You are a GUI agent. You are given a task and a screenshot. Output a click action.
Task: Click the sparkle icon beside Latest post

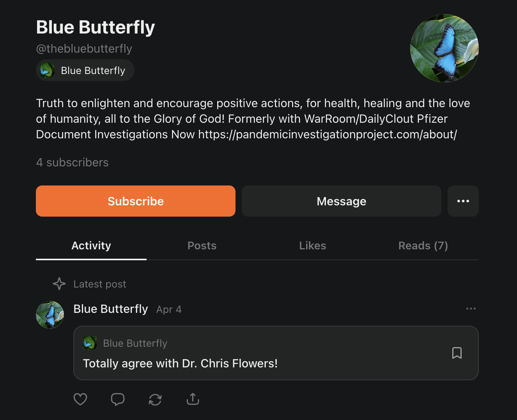point(59,284)
